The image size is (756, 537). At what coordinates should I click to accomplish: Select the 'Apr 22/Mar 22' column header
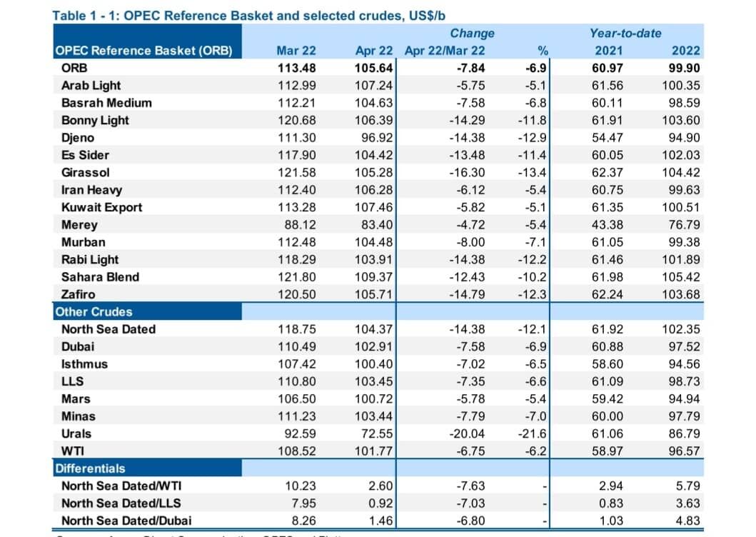(x=445, y=51)
